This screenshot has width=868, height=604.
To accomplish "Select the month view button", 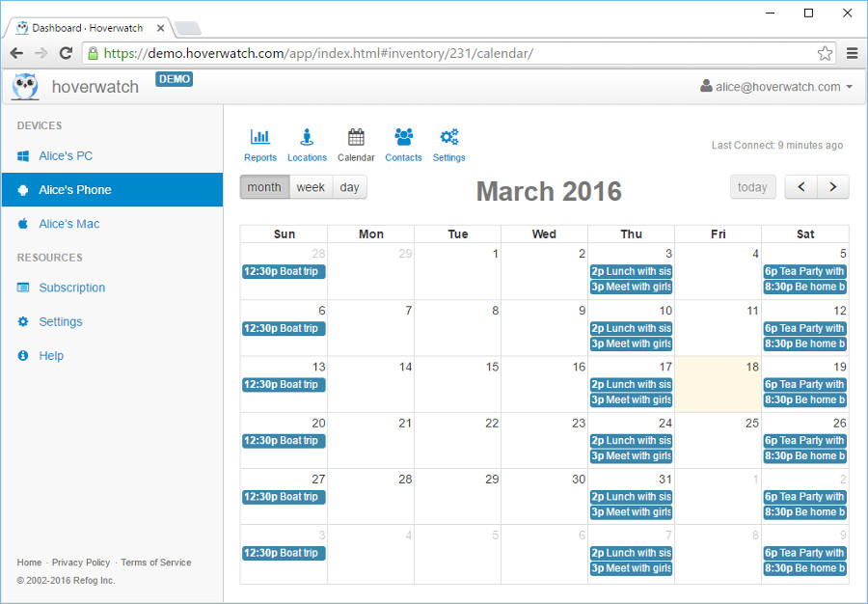I will click(x=264, y=187).
